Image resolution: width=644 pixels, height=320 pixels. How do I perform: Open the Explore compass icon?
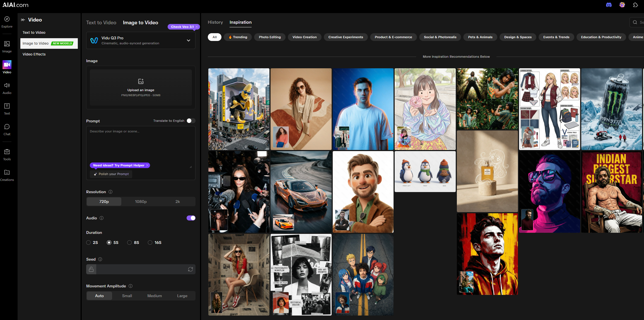click(7, 19)
